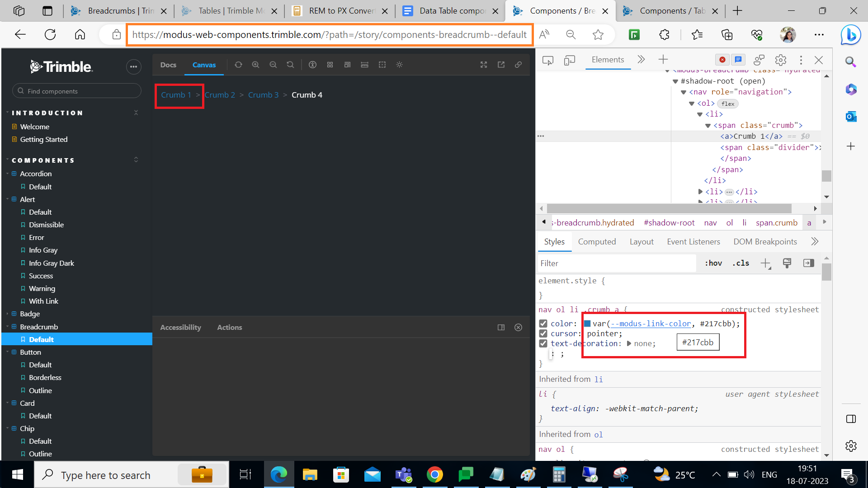Viewport: 868px width, 488px height.
Task: Enable the :hov pseudo-state toggle in Styles
Action: pos(713,263)
